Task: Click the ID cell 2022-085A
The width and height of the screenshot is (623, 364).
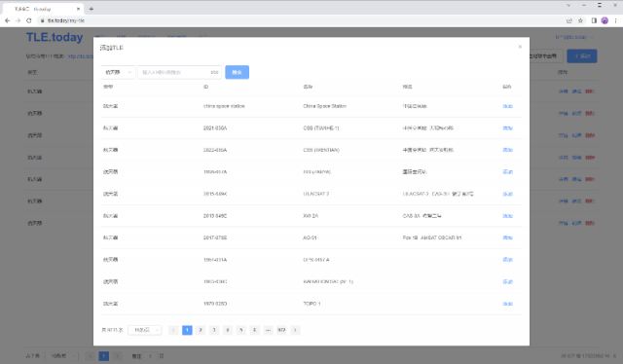Action: tap(215, 150)
